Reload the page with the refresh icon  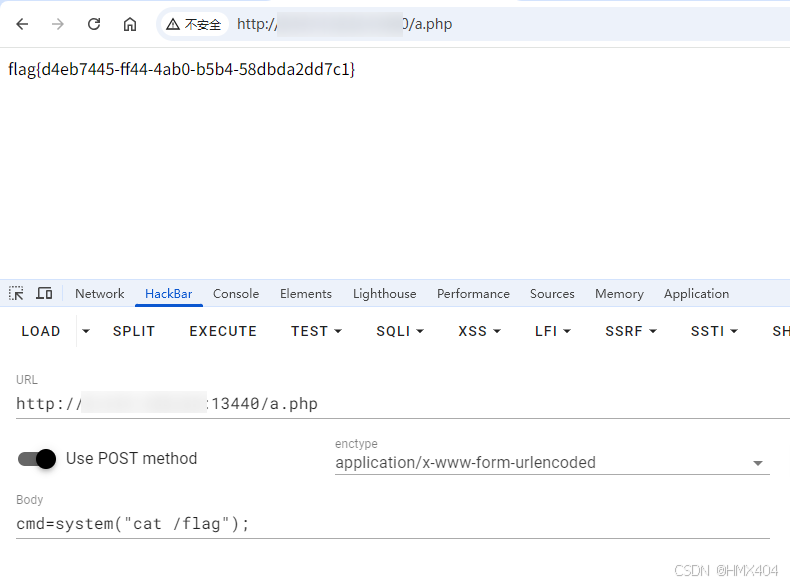click(94, 24)
